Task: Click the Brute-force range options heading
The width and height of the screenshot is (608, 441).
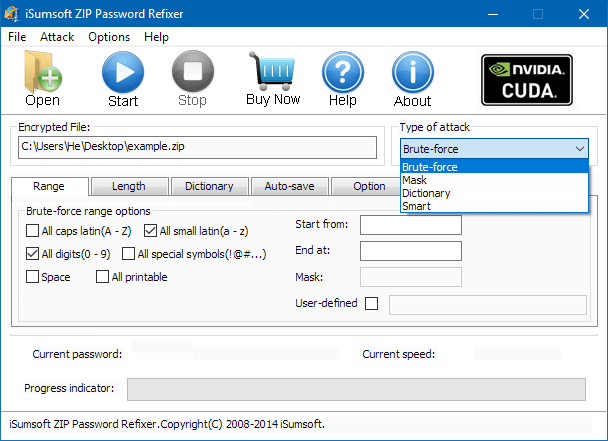Action: coord(88,211)
